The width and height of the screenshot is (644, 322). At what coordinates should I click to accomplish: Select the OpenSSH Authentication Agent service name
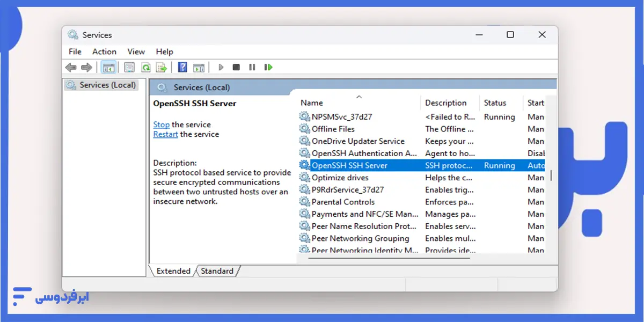point(364,153)
